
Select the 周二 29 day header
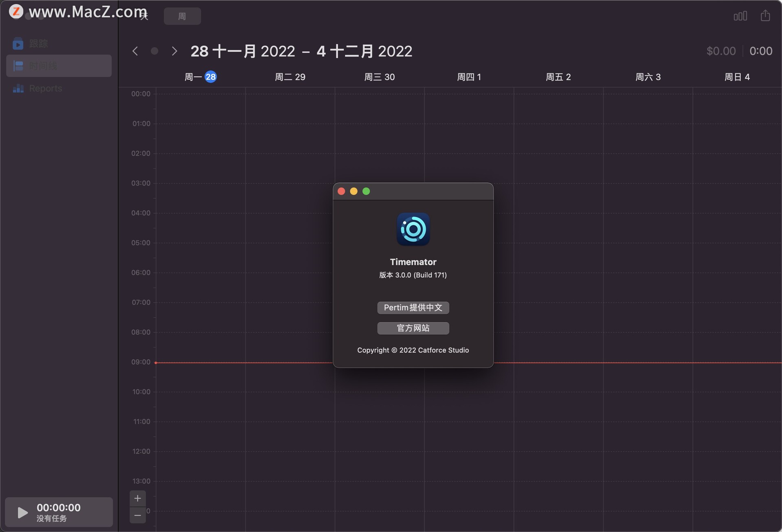click(290, 77)
